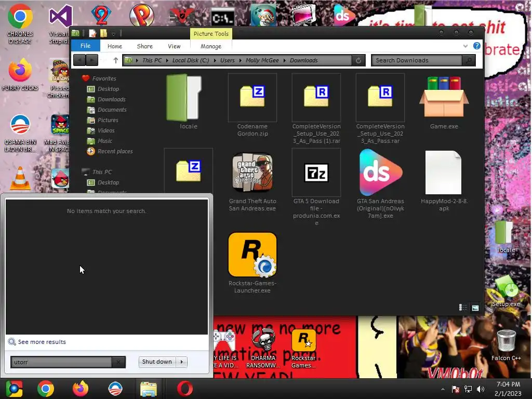Show hidden tray icons arrow

443,389
